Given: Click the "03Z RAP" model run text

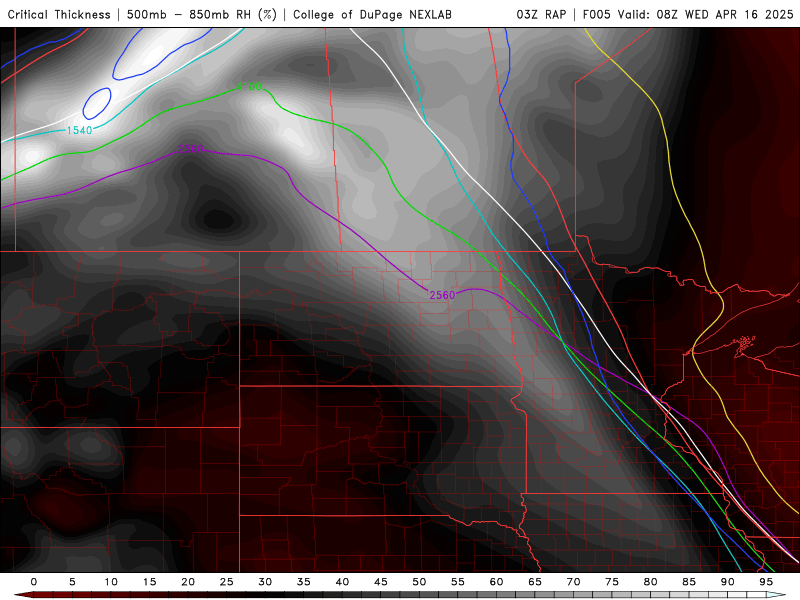Looking at the screenshot, I should click(541, 14).
